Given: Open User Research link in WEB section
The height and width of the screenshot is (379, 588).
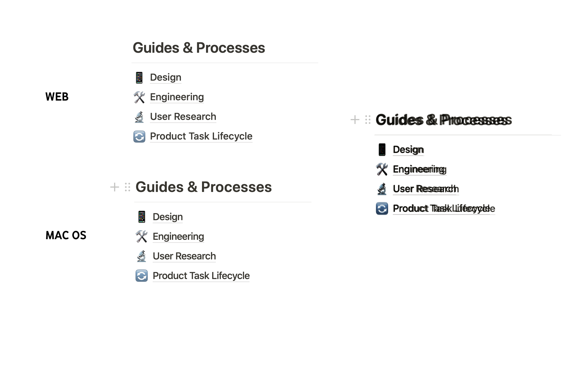Looking at the screenshot, I should click(183, 117).
